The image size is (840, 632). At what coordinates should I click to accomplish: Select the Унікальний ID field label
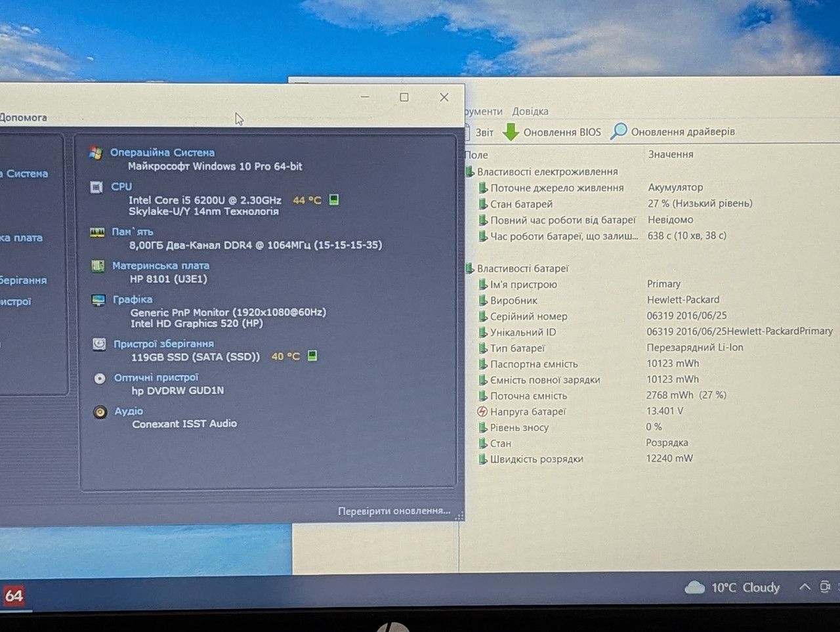pyautogui.click(x=523, y=332)
